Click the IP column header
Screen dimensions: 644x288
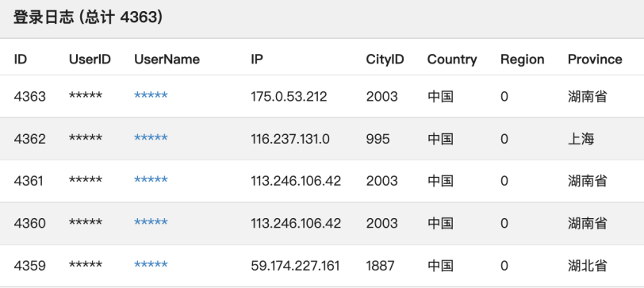pyautogui.click(x=257, y=60)
